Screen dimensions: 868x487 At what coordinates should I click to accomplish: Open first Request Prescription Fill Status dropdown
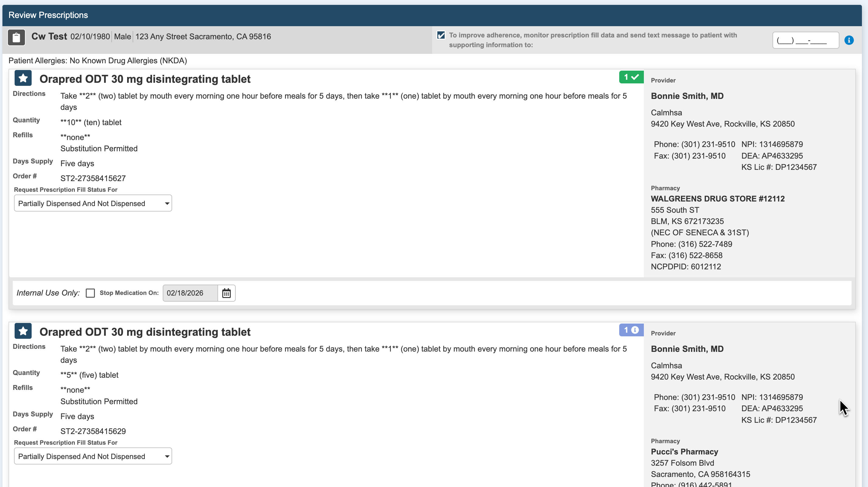[93, 203]
